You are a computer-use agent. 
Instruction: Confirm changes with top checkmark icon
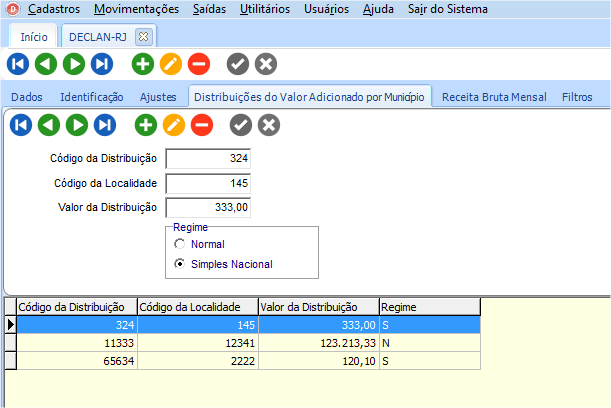[x=238, y=64]
